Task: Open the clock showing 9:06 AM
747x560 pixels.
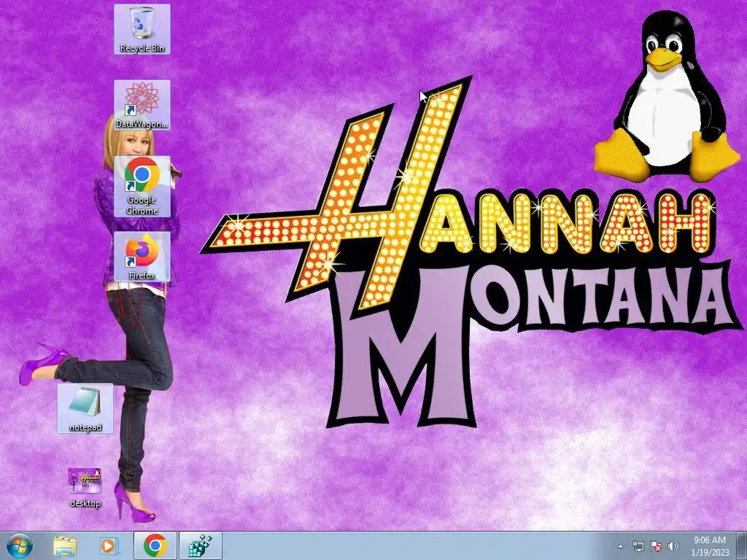Action: click(710, 546)
